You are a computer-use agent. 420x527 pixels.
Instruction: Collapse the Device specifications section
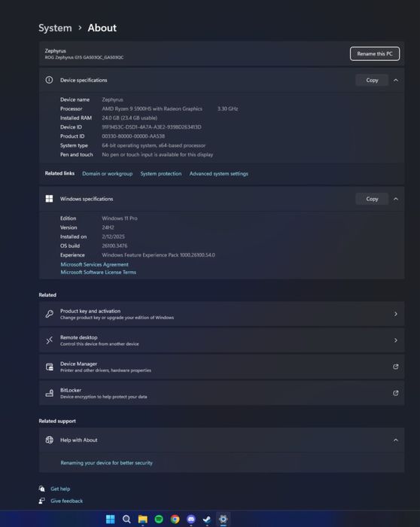coord(396,80)
